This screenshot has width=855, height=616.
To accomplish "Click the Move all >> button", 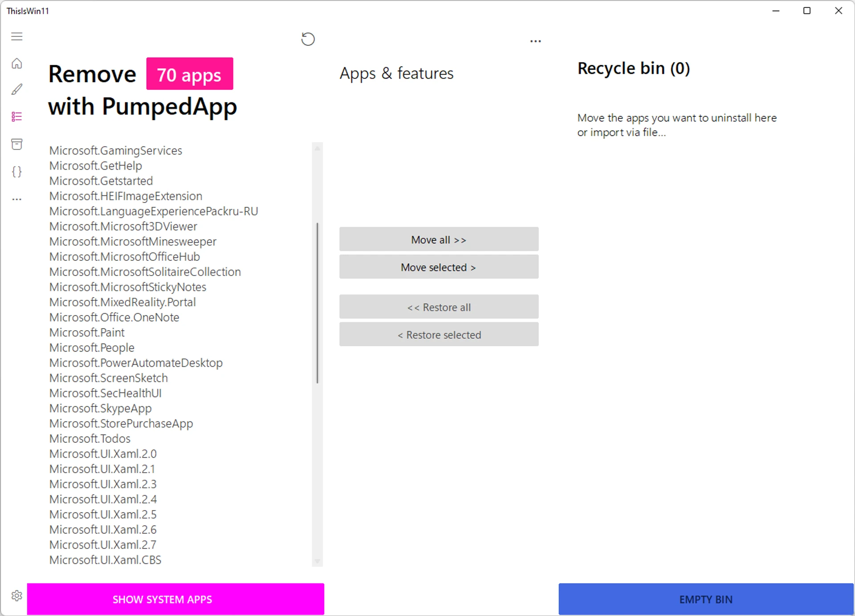I will [x=439, y=239].
